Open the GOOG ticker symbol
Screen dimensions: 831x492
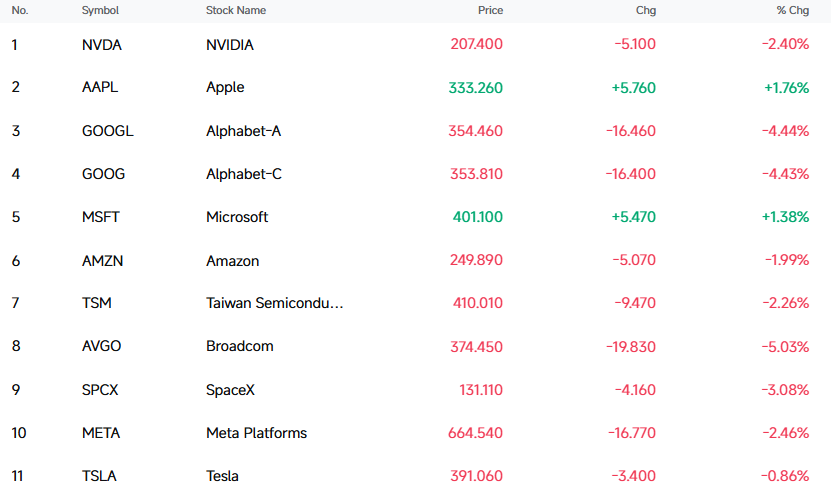click(103, 174)
